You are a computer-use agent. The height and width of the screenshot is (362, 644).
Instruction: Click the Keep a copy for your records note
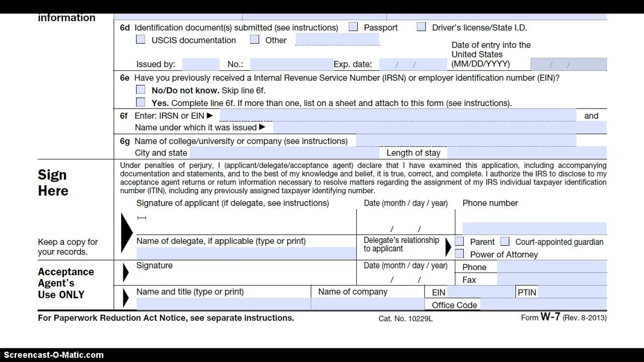68,247
